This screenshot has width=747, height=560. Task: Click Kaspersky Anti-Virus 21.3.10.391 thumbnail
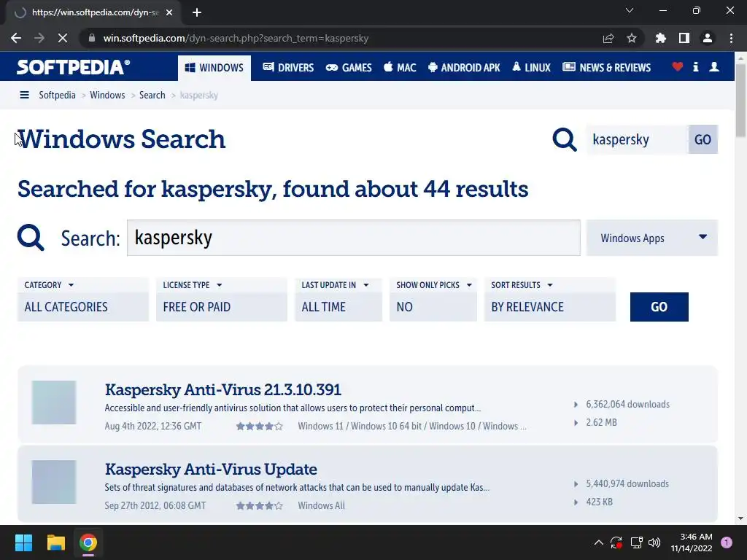pos(54,402)
